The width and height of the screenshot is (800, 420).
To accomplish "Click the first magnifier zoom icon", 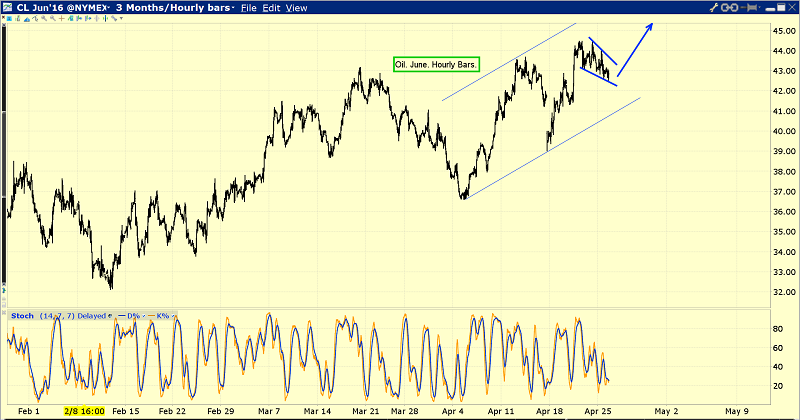I will pyautogui.click(x=44, y=18).
